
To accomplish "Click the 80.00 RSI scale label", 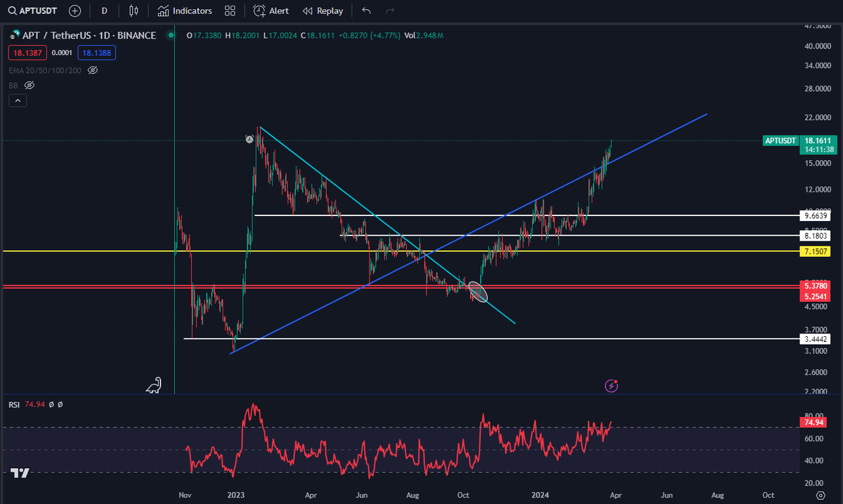I will 812,416.
